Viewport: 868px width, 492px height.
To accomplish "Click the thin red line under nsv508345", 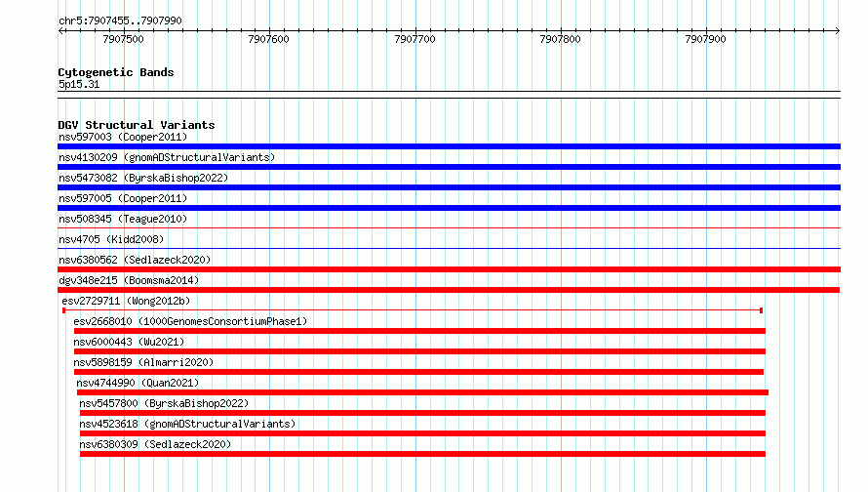I will coord(449,227).
